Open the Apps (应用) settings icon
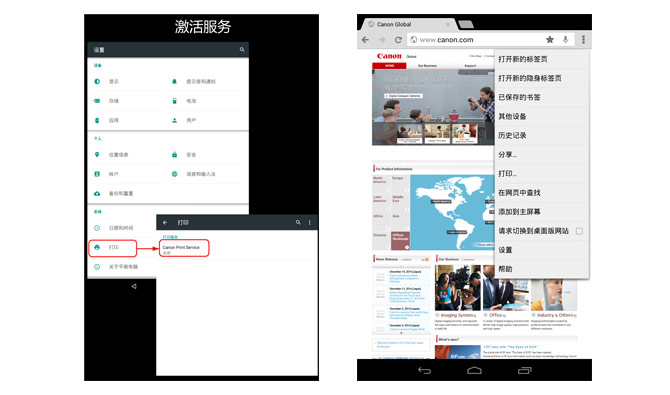The width and height of the screenshot is (670, 395). tap(97, 121)
